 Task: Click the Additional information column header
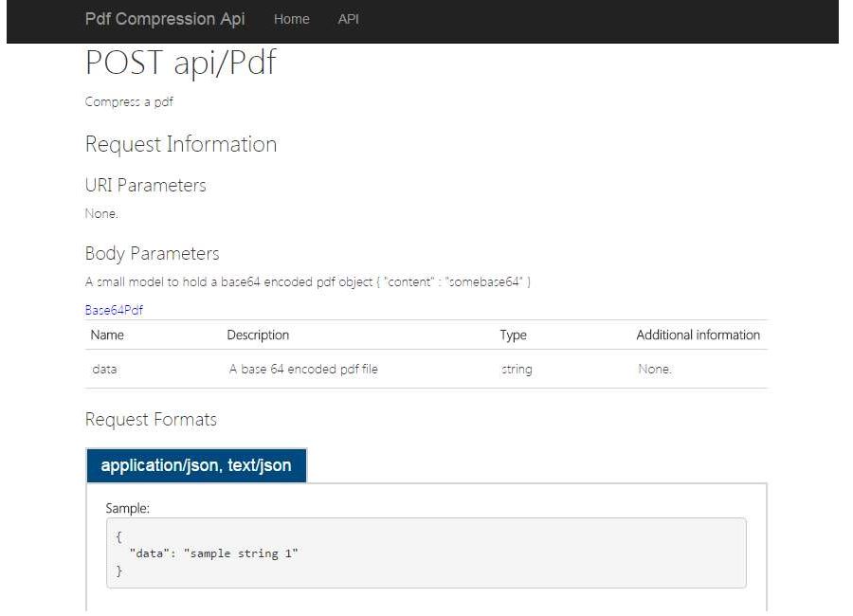(x=698, y=335)
